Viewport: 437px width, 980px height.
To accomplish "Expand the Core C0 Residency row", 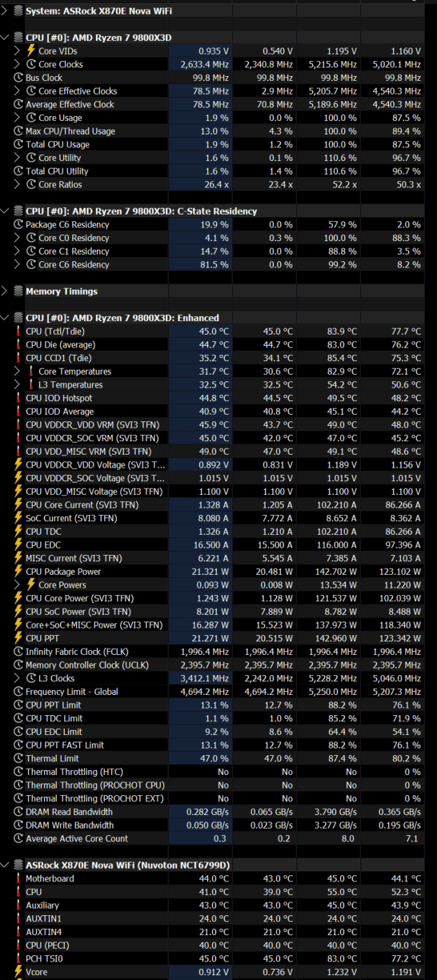I will pyautogui.click(x=18, y=238).
